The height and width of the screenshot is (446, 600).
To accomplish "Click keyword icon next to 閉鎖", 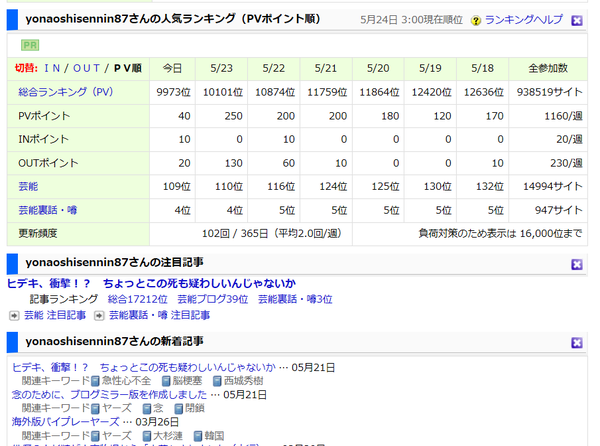I will coord(178,409).
